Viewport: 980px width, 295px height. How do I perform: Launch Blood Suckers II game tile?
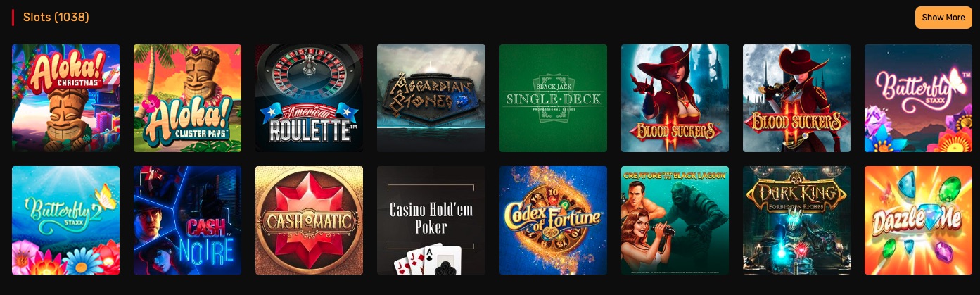[796, 98]
